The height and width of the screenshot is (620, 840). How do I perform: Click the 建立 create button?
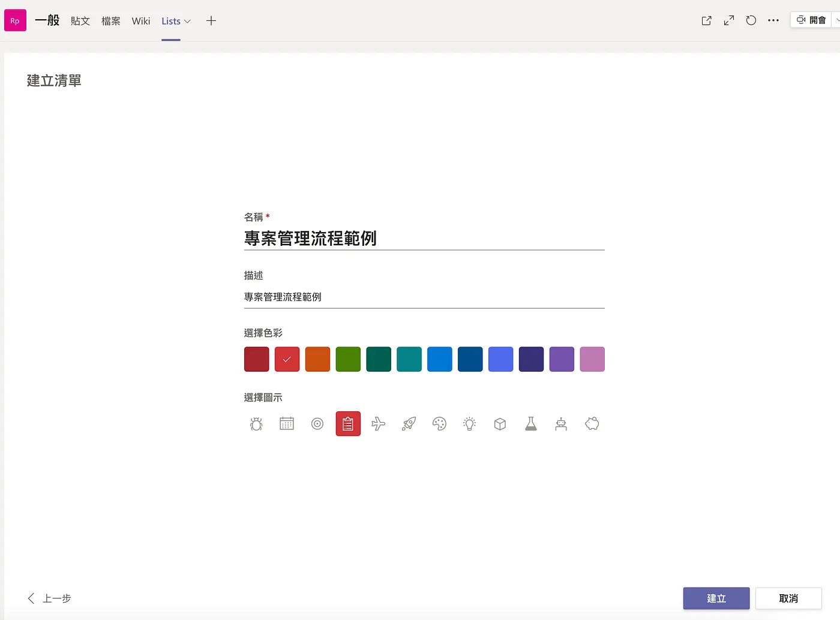(x=716, y=598)
